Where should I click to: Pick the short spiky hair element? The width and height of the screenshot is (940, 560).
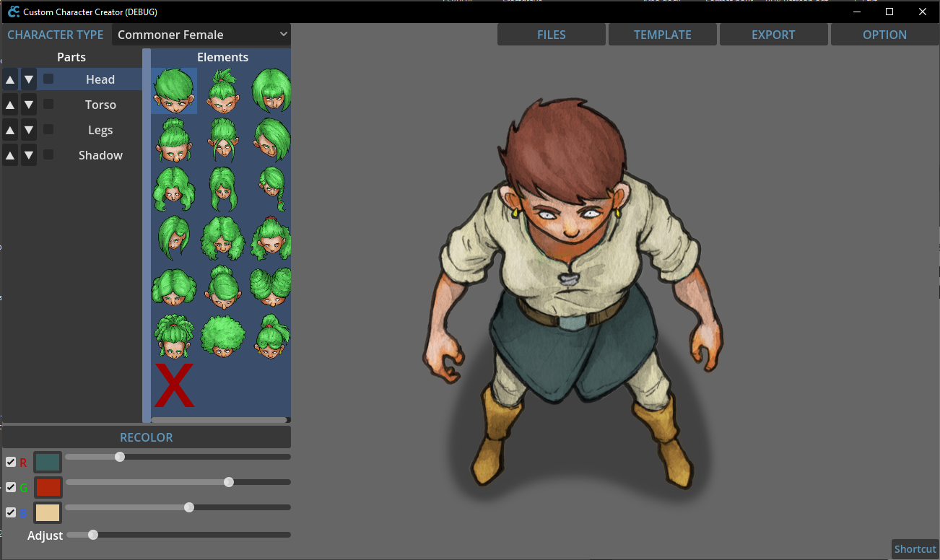click(x=173, y=91)
